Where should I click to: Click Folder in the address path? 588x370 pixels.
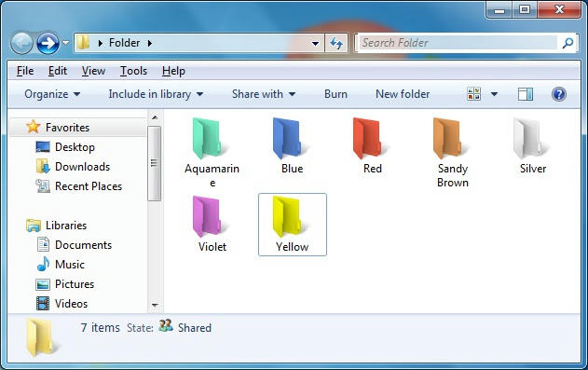(x=124, y=43)
